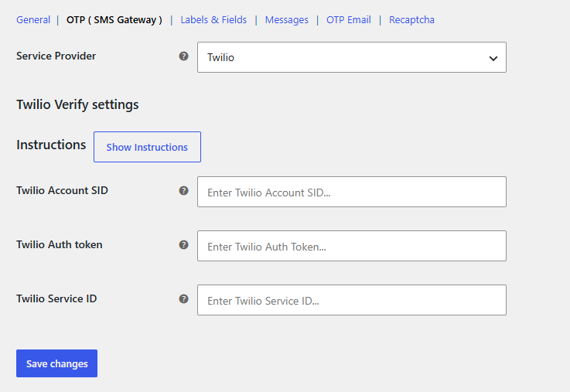Click the Service Provider label
Viewport: 570px width, 392px height.
[x=56, y=56]
